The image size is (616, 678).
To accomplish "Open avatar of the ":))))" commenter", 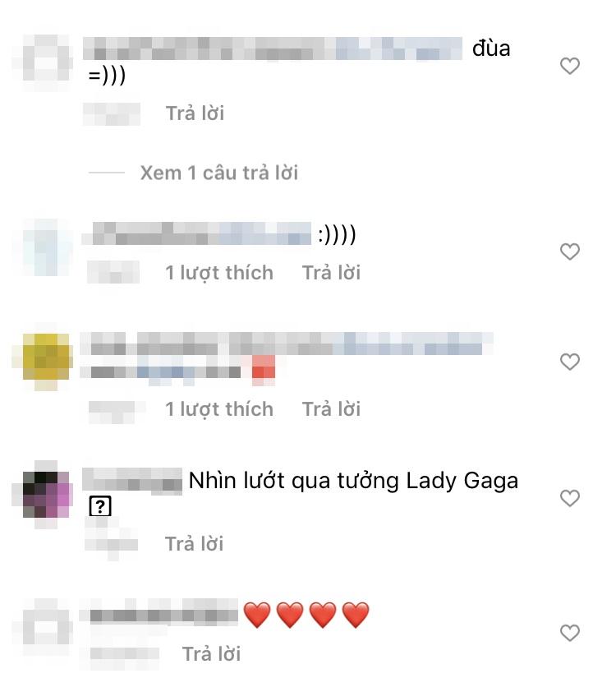I will [46, 247].
